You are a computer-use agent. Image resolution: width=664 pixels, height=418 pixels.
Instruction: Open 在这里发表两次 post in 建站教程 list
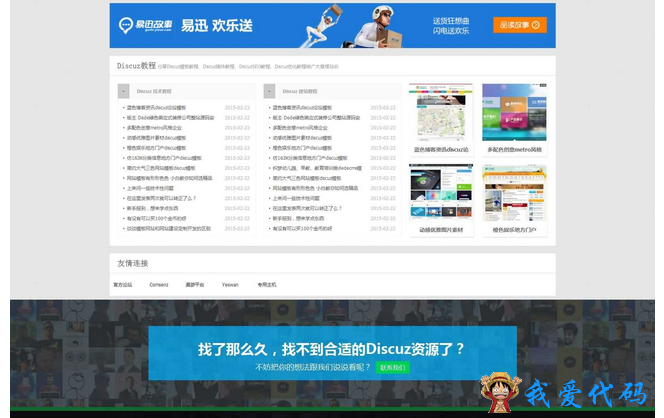[307, 208]
